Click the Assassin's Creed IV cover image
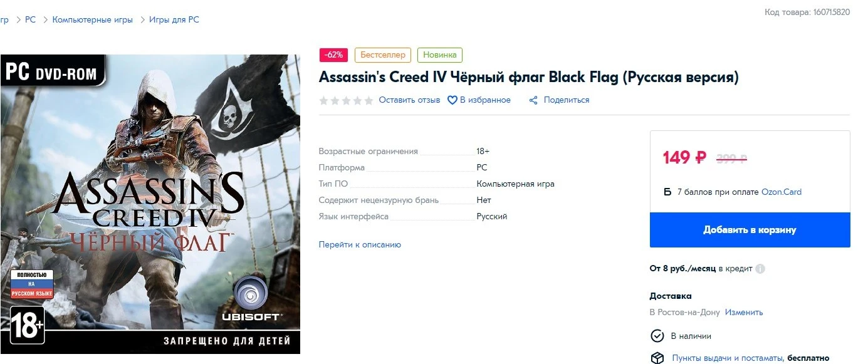Image resolution: width=868 pixels, height=364 pixels. pyautogui.click(x=150, y=204)
